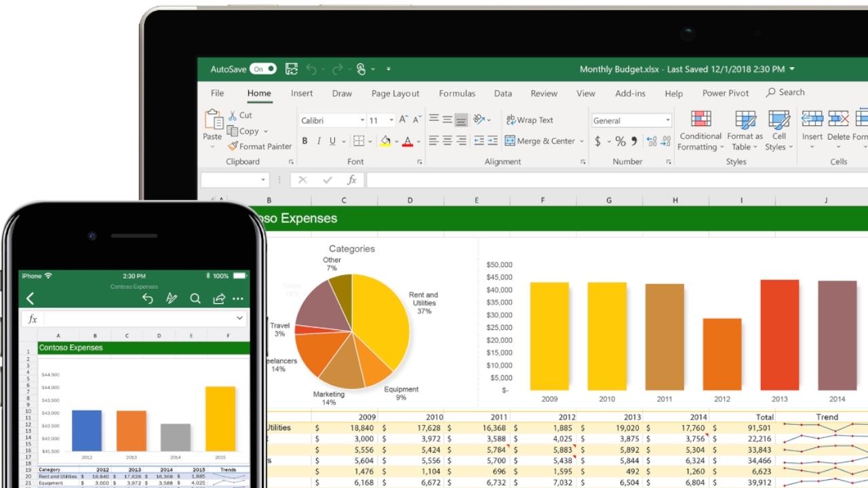This screenshot has width=868, height=488.
Task: Enable Wrap Text
Action: tap(529, 120)
